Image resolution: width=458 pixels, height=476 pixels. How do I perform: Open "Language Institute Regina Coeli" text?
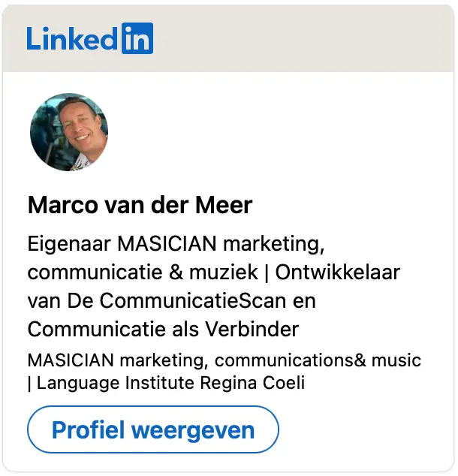[x=171, y=383]
